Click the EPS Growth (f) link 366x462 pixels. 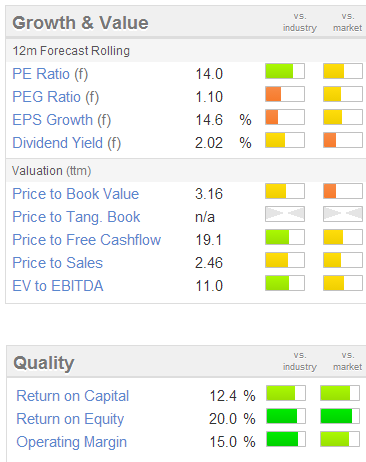pyautogui.click(x=62, y=120)
